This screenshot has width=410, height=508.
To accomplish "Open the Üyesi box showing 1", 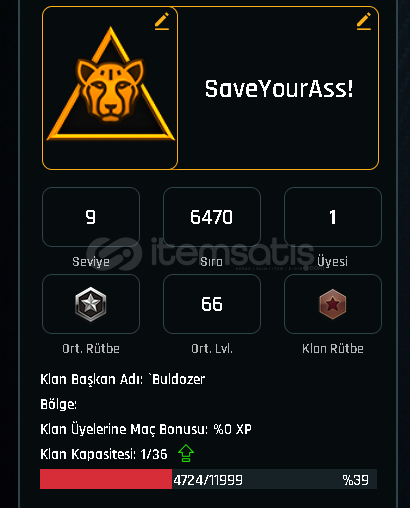I will click(x=333, y=217).
